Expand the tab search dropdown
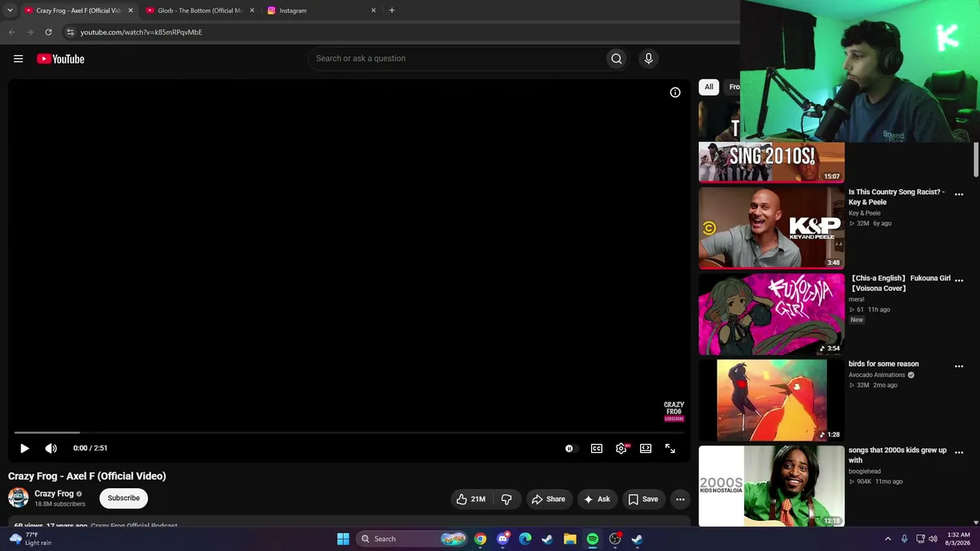 (10, 11)
